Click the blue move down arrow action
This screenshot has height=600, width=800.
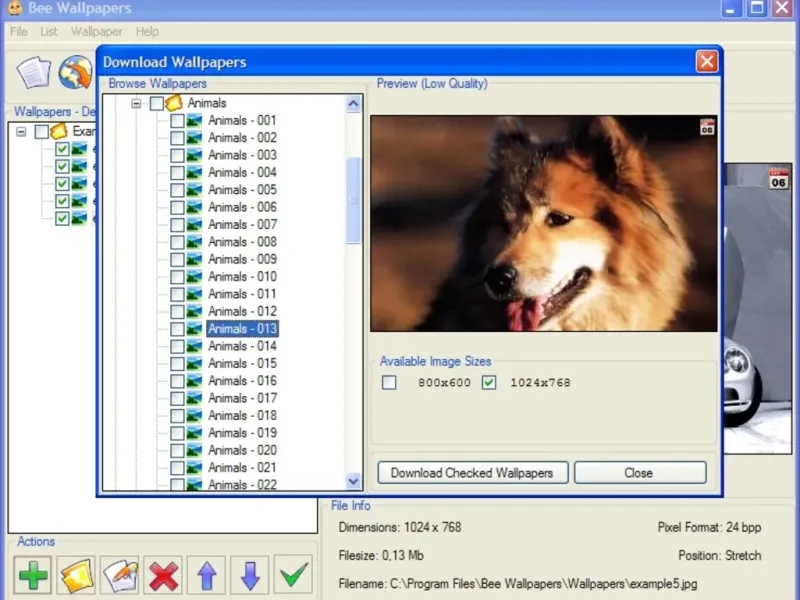coord(250,575)
